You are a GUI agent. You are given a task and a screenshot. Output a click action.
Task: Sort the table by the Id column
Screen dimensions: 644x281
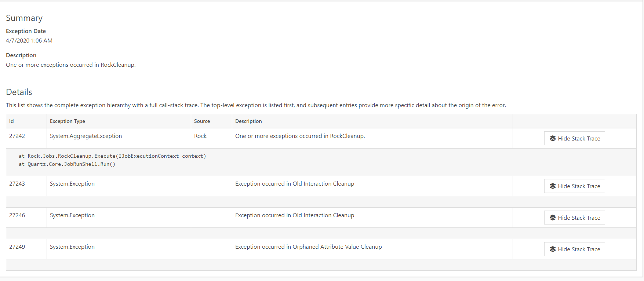point(11,121)
